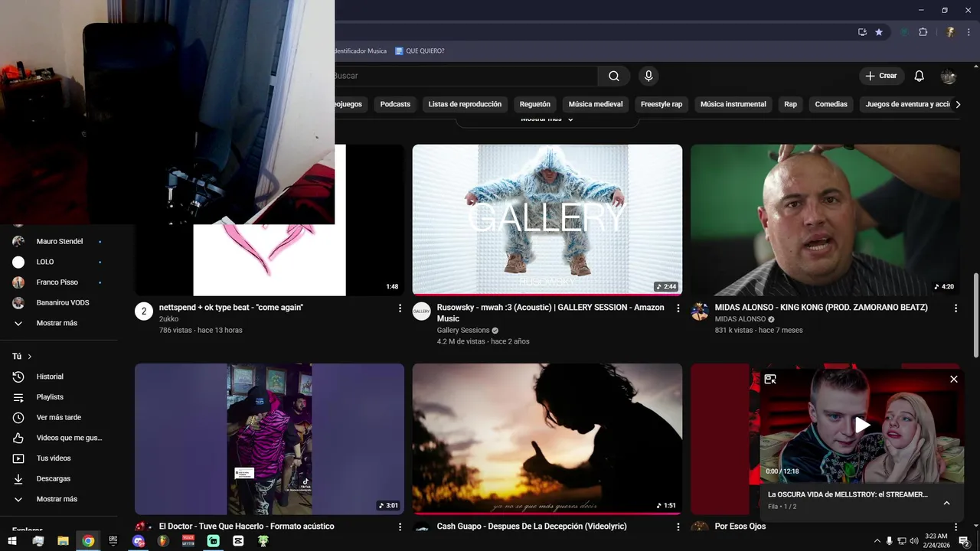Open the Cash Guapo sunset thumbnail
Screen dimensions: 980x551
tap(547, 439)
